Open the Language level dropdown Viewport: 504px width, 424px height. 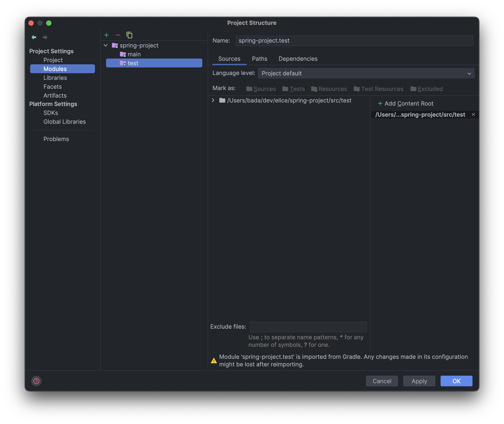point(366,73)
